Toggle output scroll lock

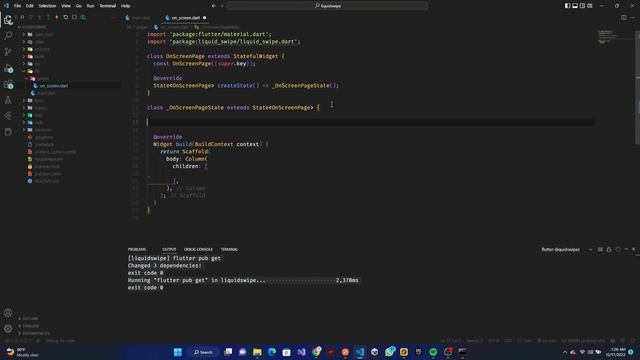609,249
